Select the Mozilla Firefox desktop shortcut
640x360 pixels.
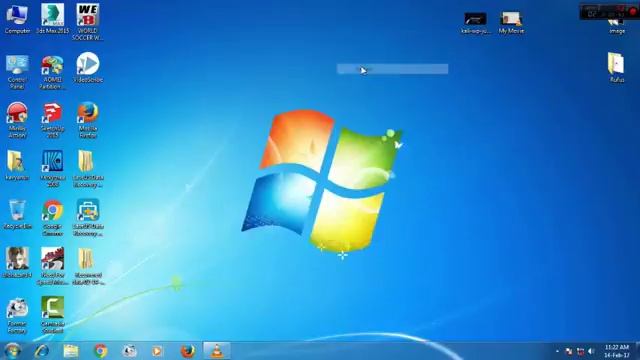(x=88, y=120)
